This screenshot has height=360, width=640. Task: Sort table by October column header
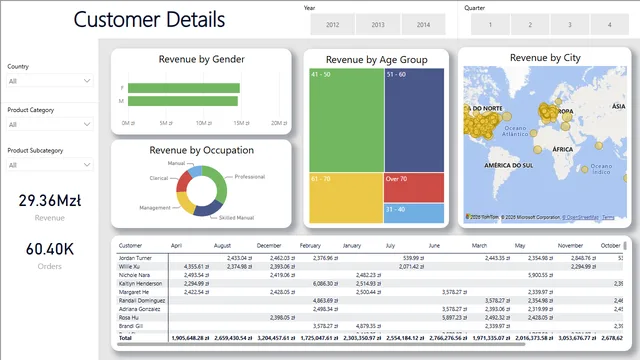click(610, 245)
